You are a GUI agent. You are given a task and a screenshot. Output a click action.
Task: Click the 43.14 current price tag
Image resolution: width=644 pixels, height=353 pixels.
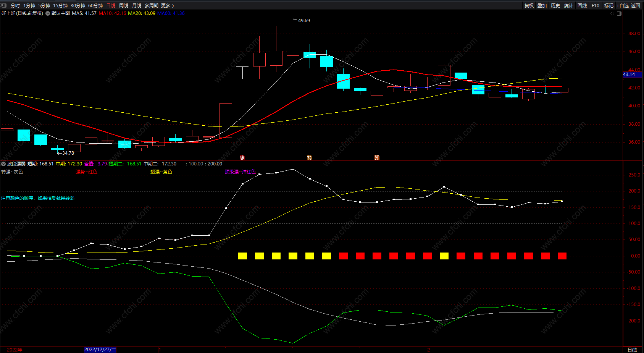pyautogui.click(x=632, y=74)
